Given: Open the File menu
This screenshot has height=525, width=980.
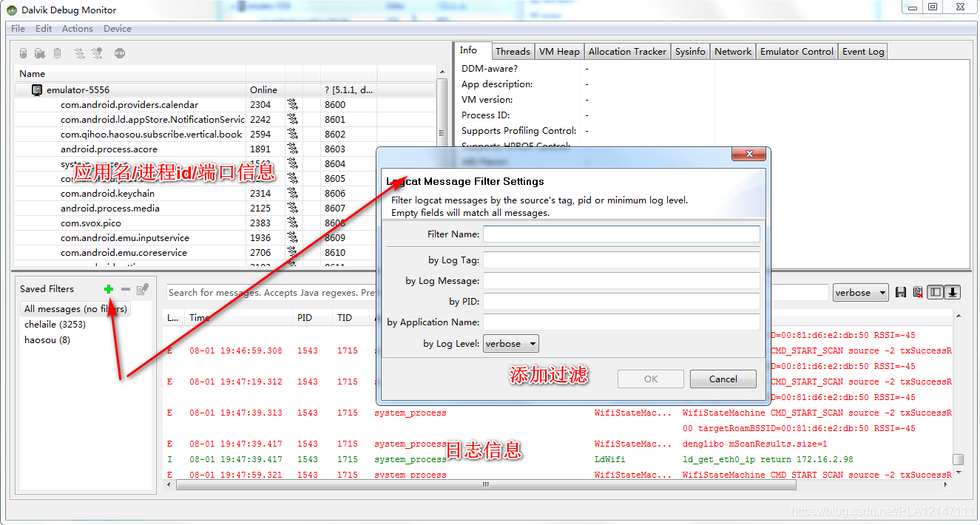Looking at the screenshot, I should coord(18,29).
